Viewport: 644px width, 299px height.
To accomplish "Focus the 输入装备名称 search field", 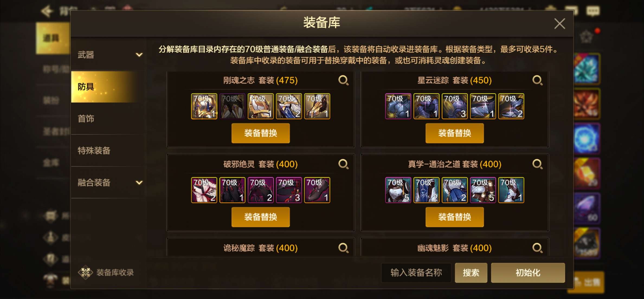I will tap(416, 273).
